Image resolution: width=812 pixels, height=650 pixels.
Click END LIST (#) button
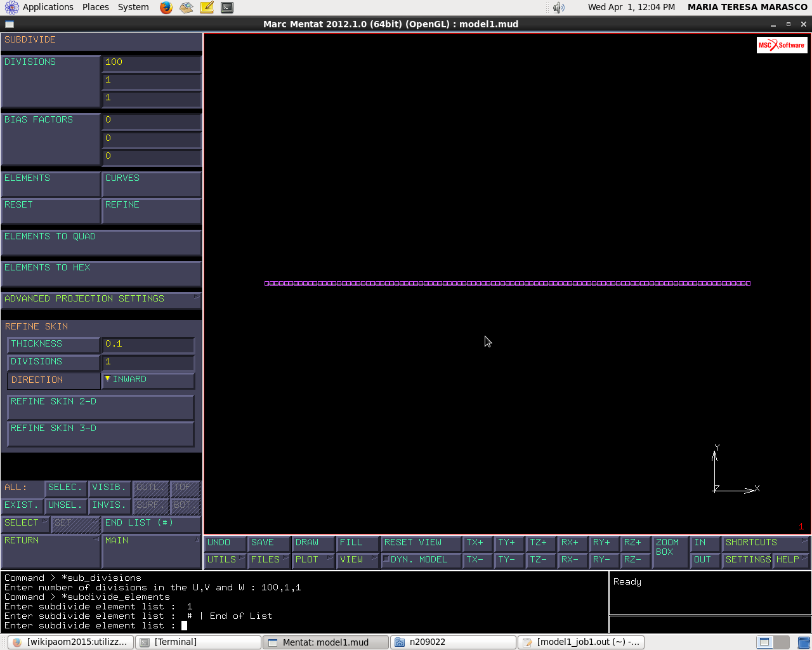(x=152, y=523)
